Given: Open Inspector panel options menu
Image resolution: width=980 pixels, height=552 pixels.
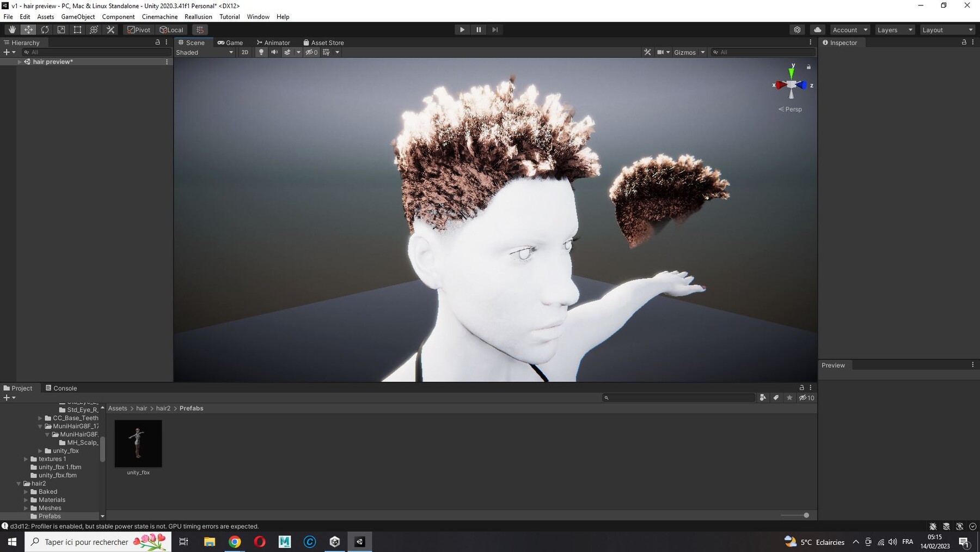Looking at the screenshot, I should (973, 42).
